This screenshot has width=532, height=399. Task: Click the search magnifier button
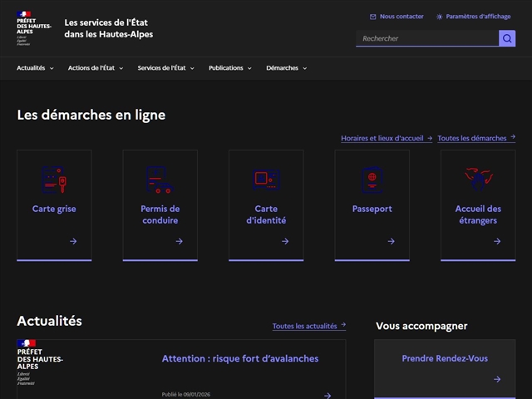(507, 38)
